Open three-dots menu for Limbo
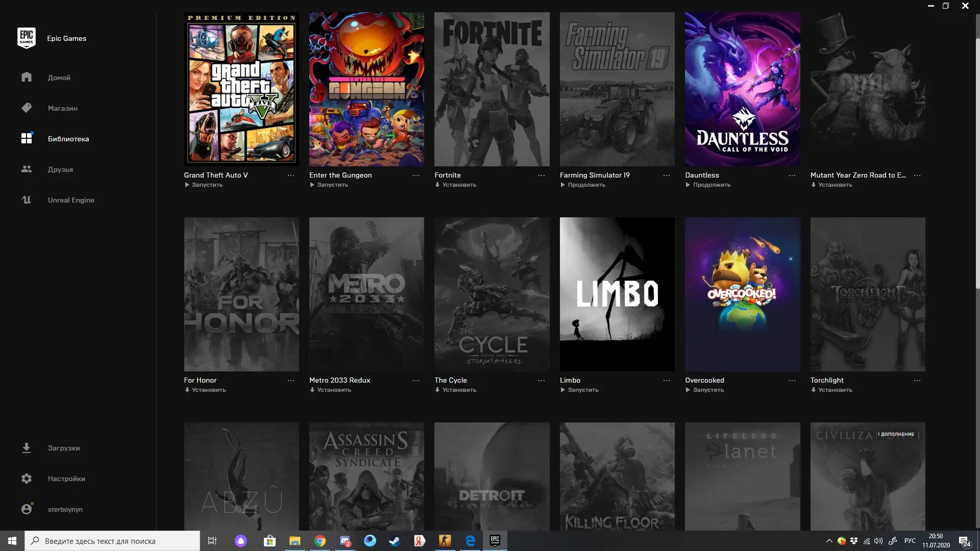Image resolution: width=980 pixels, height=551 pixels. pos(667,381)
